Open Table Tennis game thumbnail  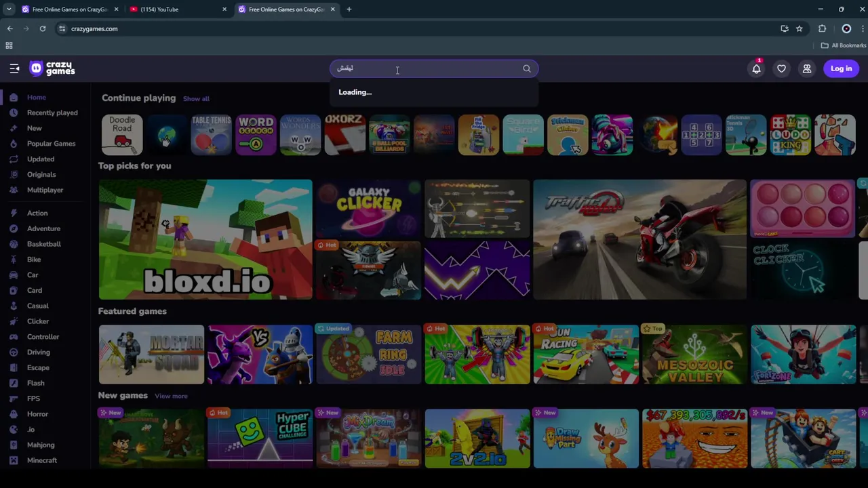pos(211,134)
